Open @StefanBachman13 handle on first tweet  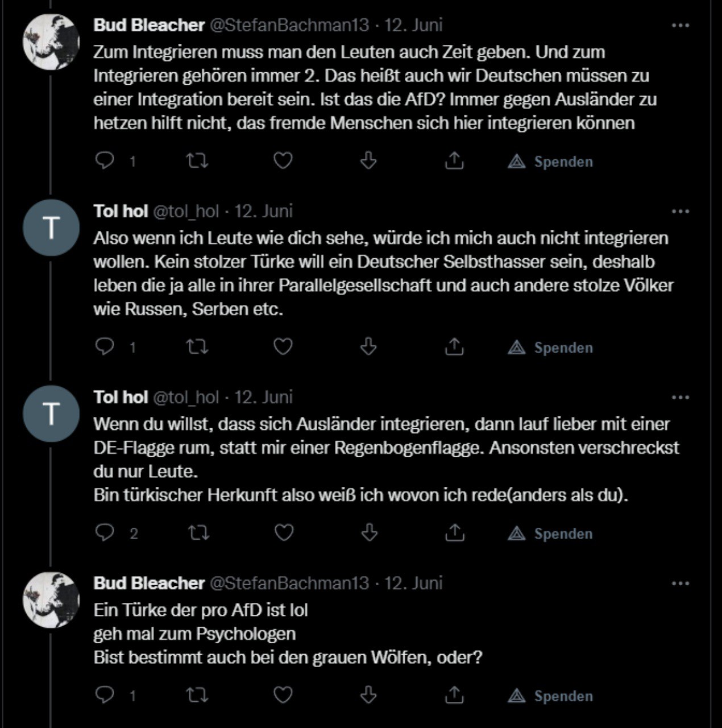pos(290,25)
